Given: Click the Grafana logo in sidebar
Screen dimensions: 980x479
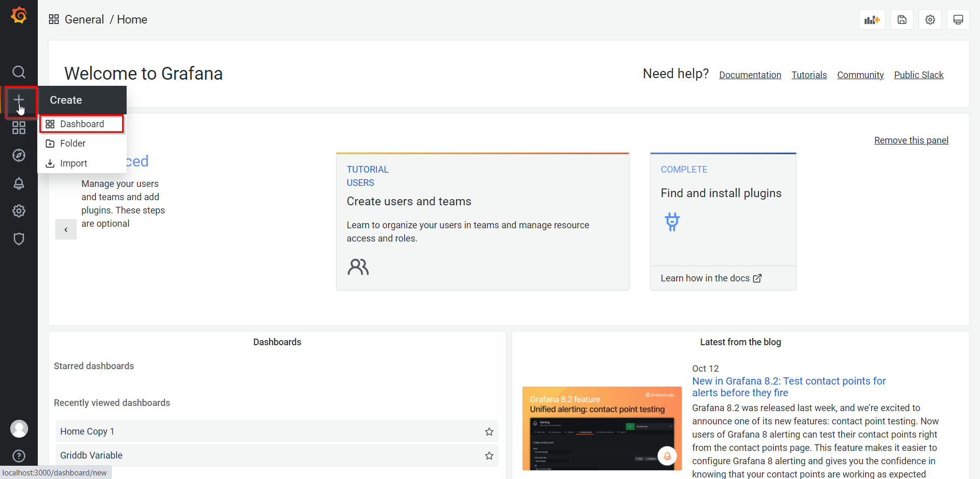Looking at the screenshot, I should click(19, 16).
